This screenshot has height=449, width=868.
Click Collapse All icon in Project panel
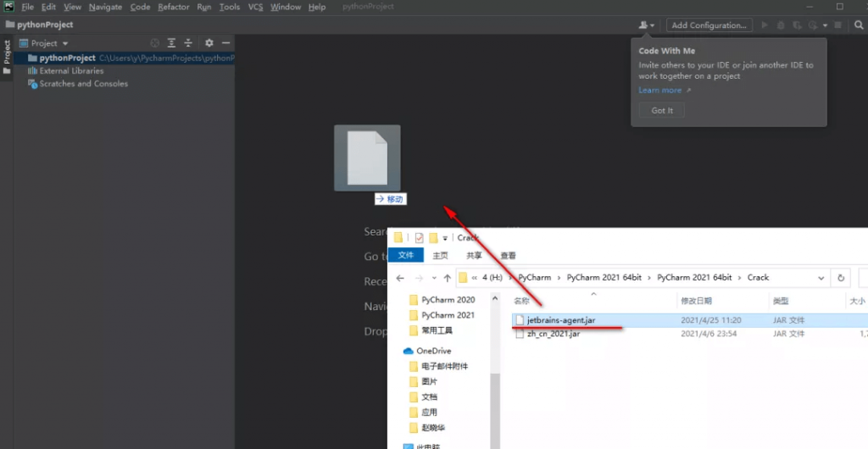(188, 43)
